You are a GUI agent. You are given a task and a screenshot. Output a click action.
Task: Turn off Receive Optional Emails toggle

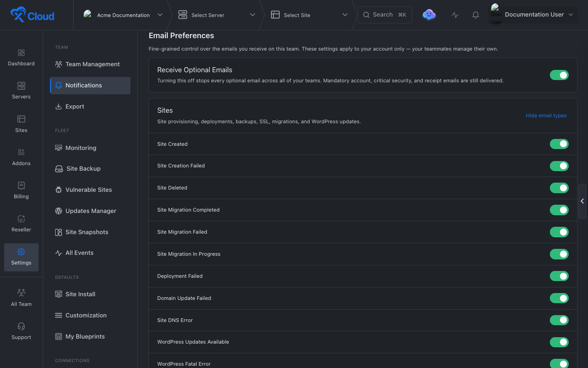559,75
